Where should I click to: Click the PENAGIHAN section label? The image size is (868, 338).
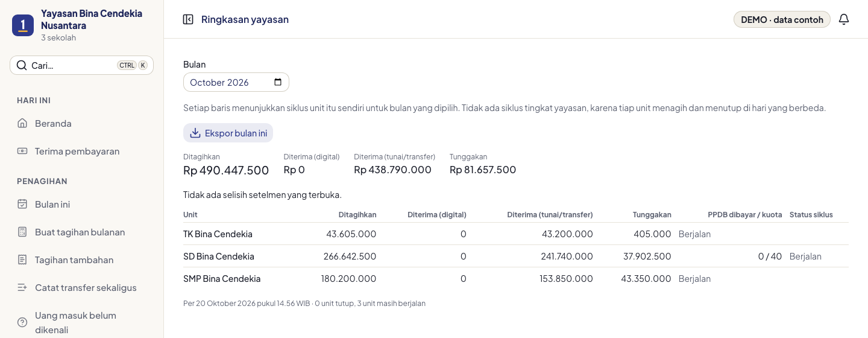[42, 181]
